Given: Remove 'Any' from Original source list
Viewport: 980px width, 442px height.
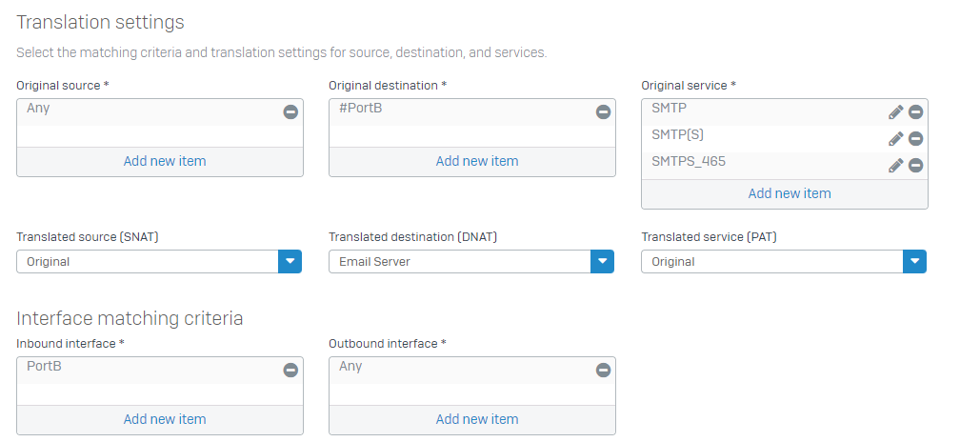Looking at the screenshot, I should coord(290,111).
